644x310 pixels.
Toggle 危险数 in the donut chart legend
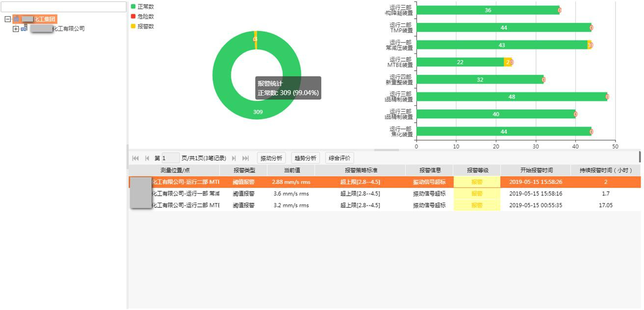(x=141, y=16)
